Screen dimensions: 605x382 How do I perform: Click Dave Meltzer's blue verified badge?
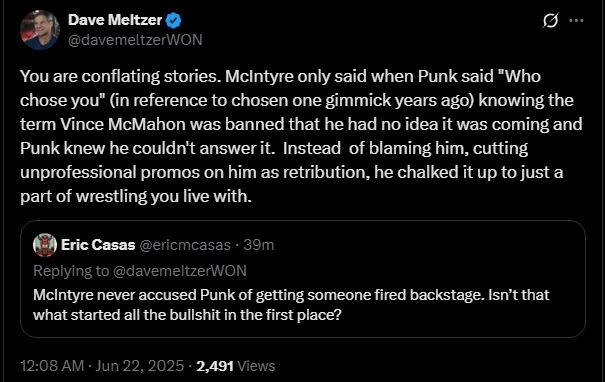click(174, 20)
